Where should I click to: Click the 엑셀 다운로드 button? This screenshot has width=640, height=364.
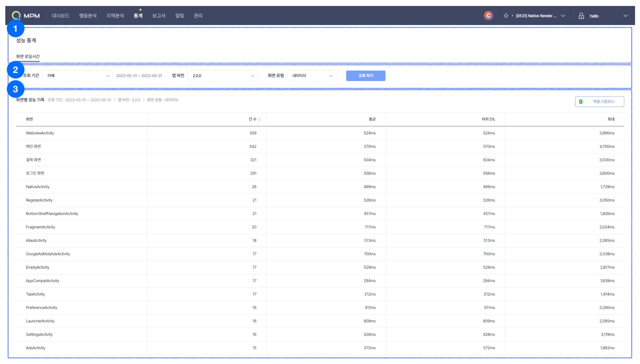599,102
